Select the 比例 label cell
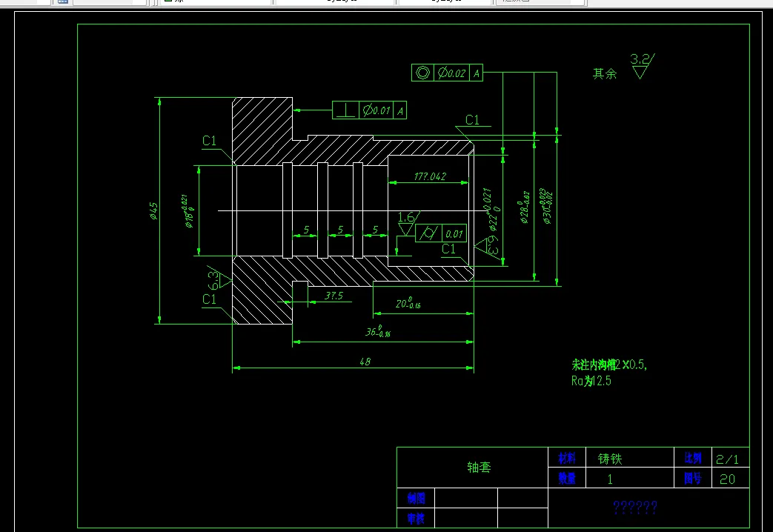The width and height of the screenshot is (773, 532). [693, 458]
